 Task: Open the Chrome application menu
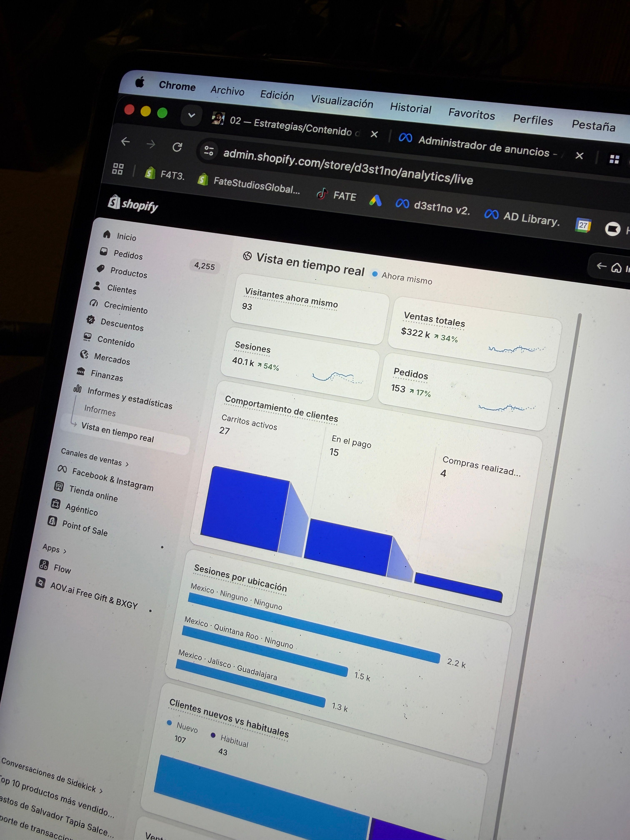coord(177,86)
